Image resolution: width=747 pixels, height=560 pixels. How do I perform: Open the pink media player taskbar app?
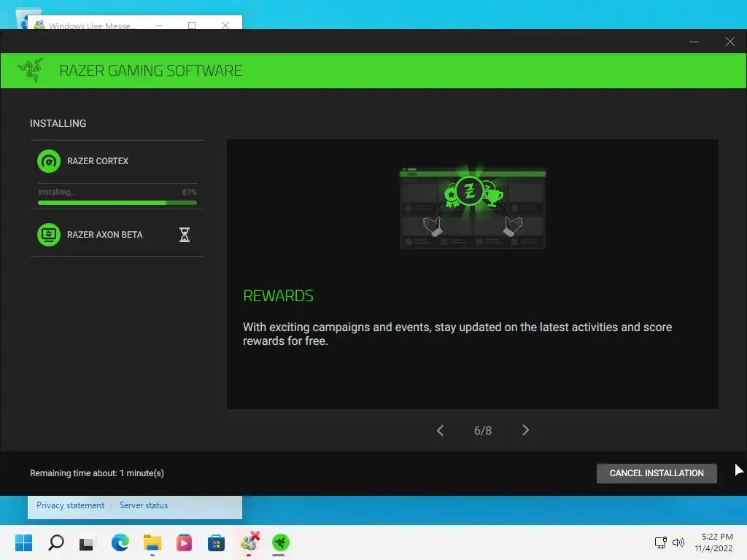tap(184, 542)
